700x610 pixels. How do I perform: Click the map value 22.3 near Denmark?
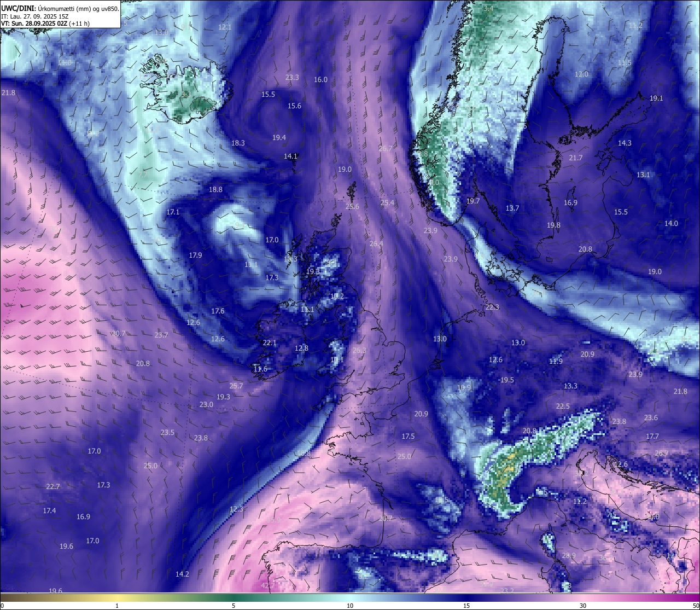(492, 307)
